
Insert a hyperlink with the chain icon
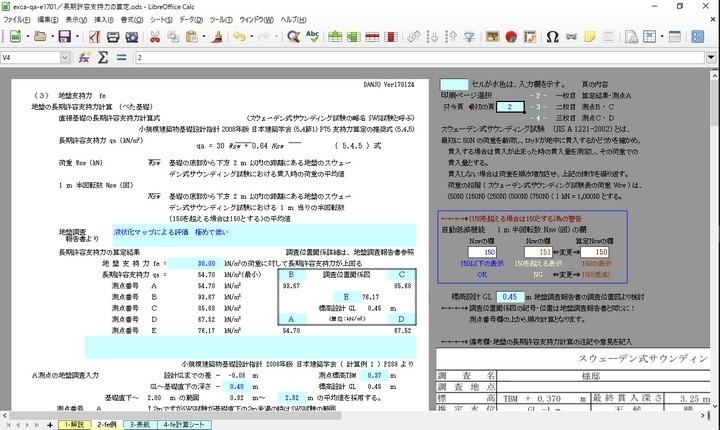(571, 36)
